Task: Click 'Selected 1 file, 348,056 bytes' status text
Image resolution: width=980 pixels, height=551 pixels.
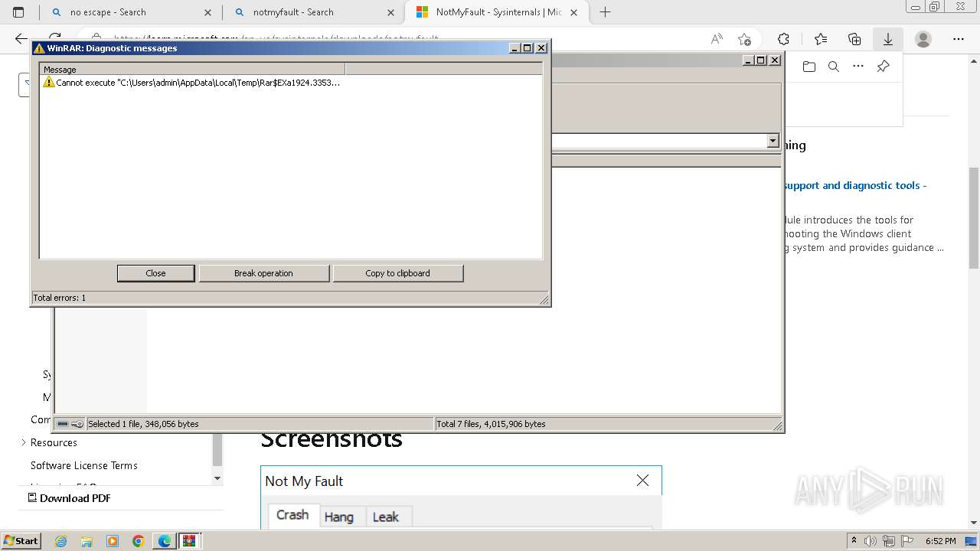Action: coord(143,424)
